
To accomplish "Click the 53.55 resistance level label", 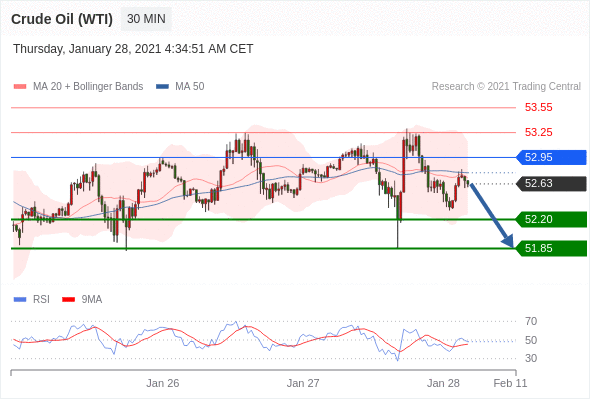I will (538, 107).
